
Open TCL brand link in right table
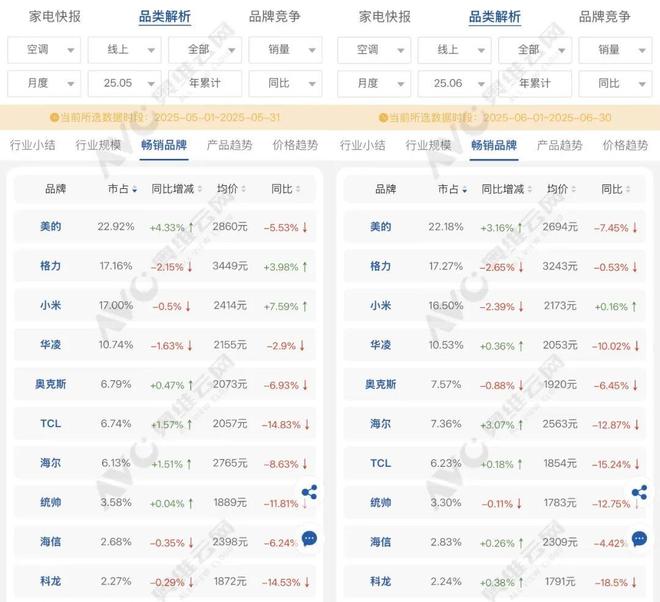381,463
